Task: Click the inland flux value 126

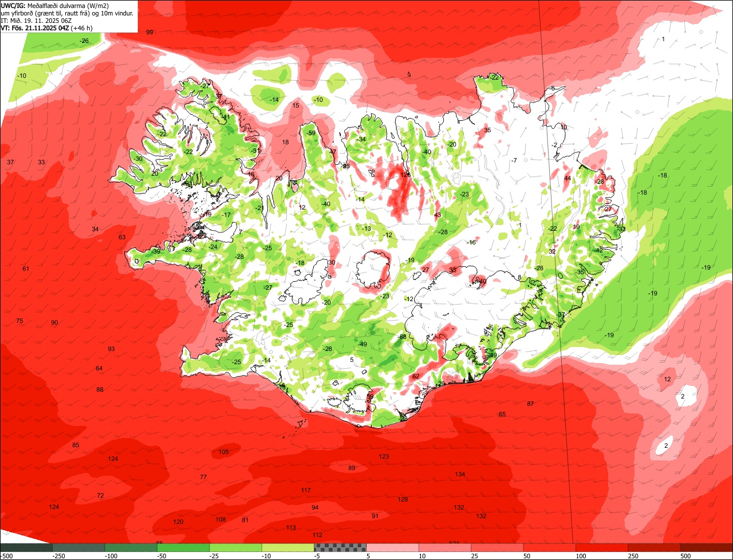Action: point(405,175)
